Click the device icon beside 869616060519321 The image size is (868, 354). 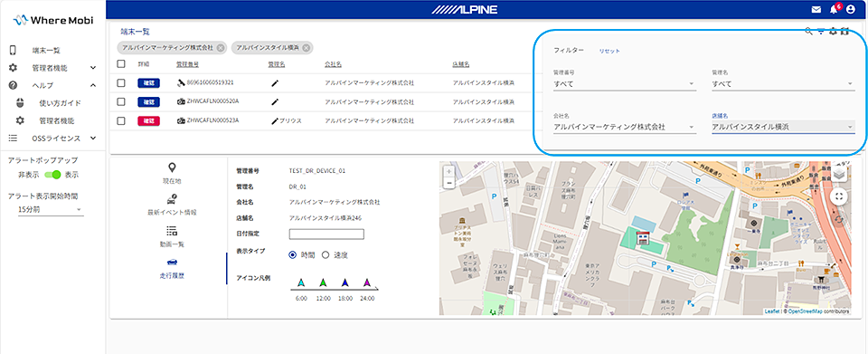click(x=181, y=83)
